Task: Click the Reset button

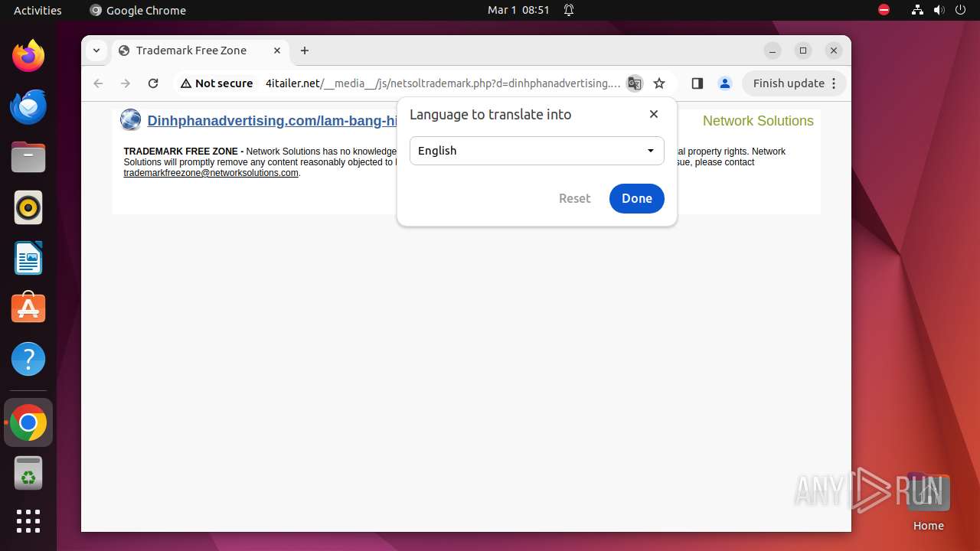Action: tap(574, 198)
